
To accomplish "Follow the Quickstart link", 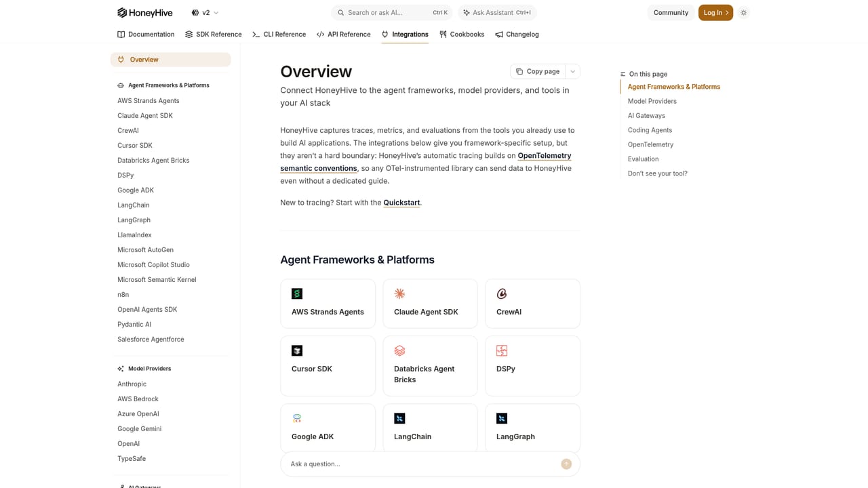I will [401, 203].
